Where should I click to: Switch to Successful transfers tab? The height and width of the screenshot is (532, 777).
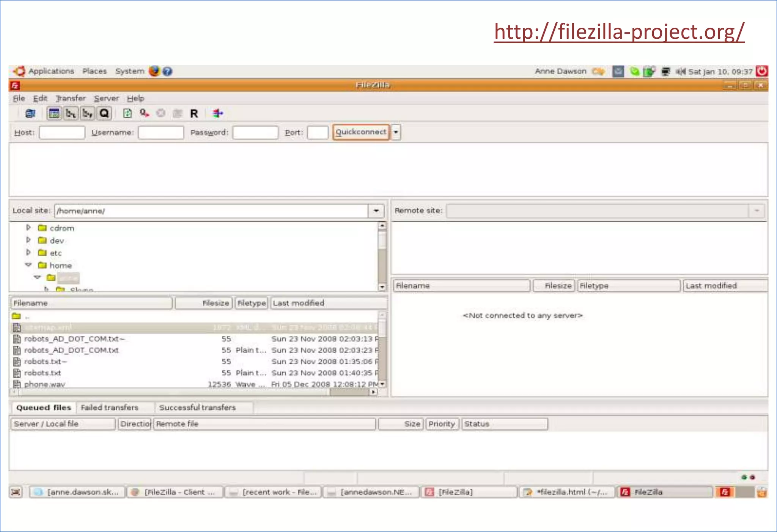coord(198,408)
